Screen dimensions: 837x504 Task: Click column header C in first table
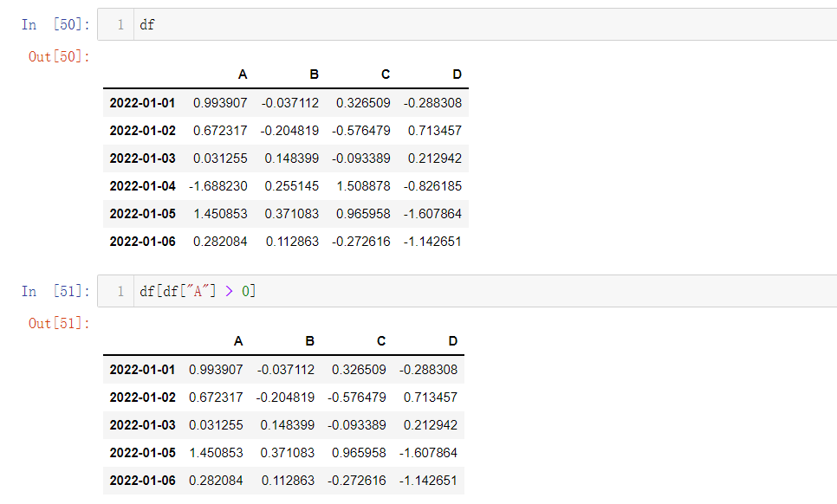point(386,74)
